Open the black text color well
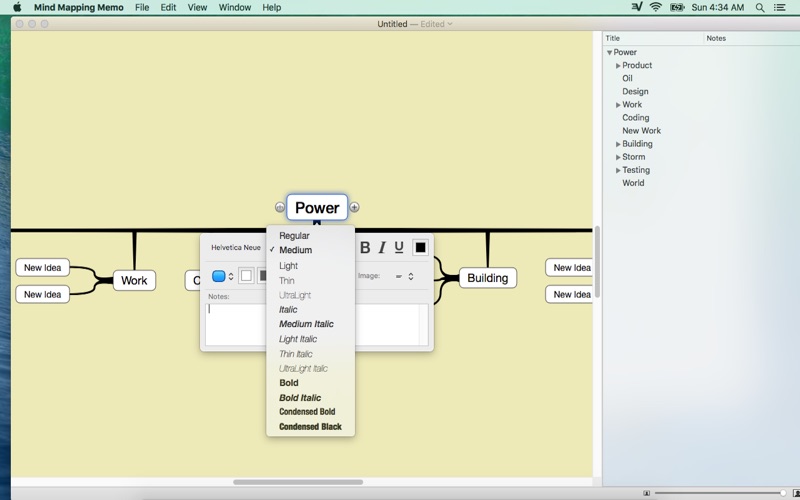The height and width of the screenshot is (500, 800). 420,247
